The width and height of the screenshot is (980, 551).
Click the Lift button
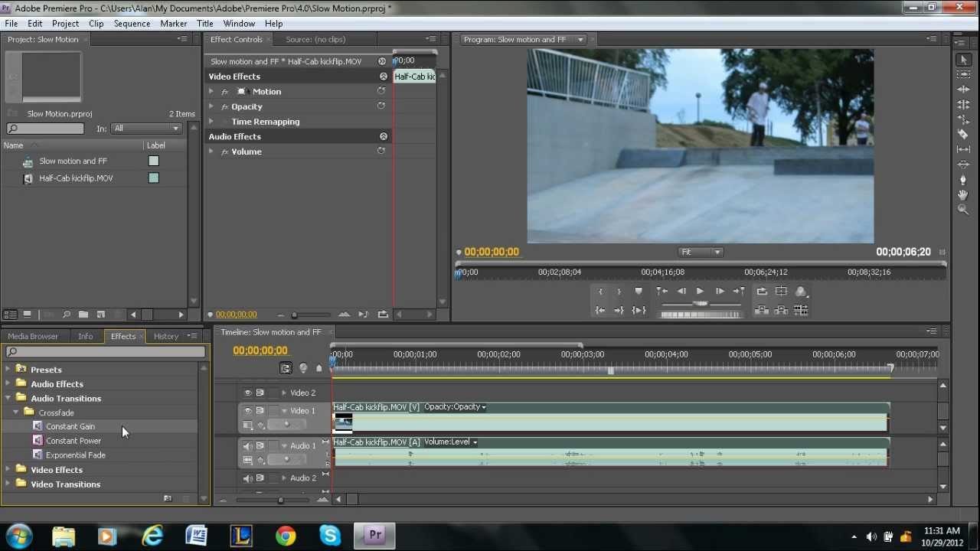tap(762, 310)
